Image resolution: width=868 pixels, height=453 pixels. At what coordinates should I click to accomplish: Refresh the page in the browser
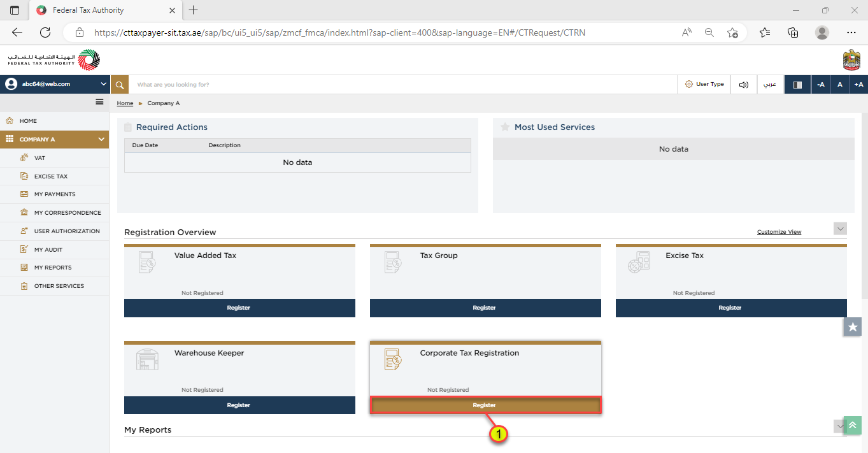(x=45, y=32)
